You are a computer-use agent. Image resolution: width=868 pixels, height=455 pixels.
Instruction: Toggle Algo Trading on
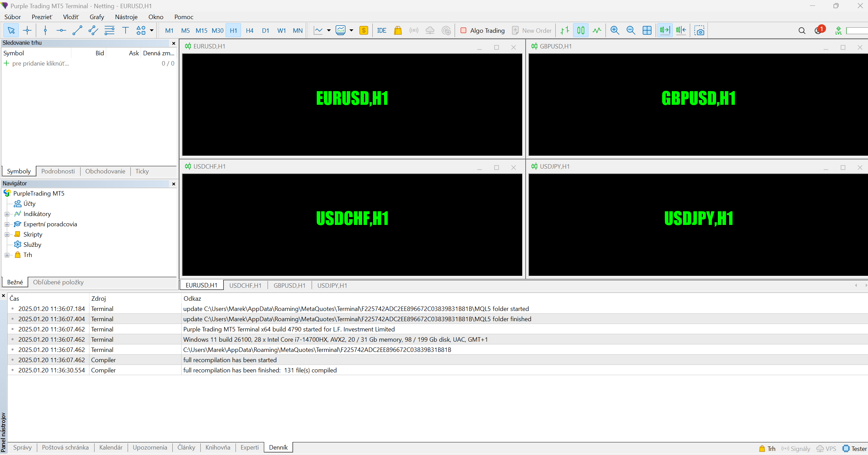pos(483,30)
